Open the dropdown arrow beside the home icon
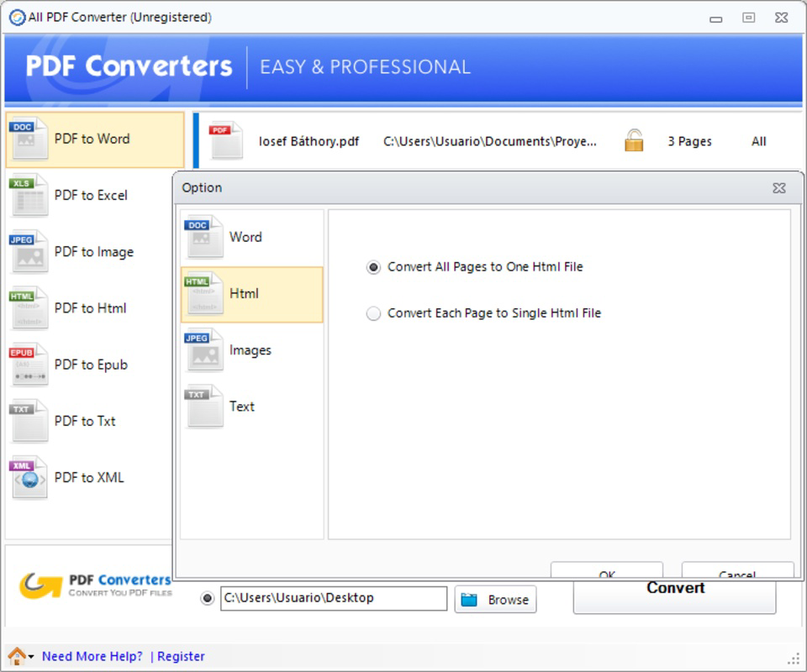The height and width of the screenshot is (672, 807). pyautogui.click(x=31, y=657)
